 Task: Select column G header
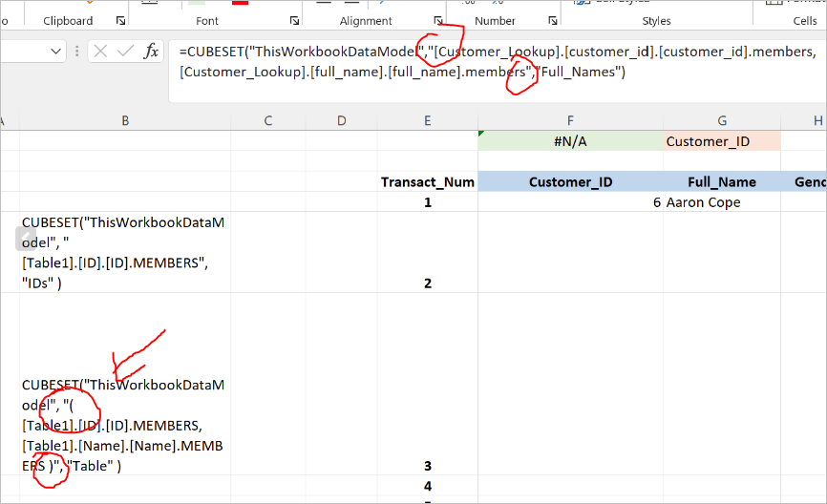point(722,120)
